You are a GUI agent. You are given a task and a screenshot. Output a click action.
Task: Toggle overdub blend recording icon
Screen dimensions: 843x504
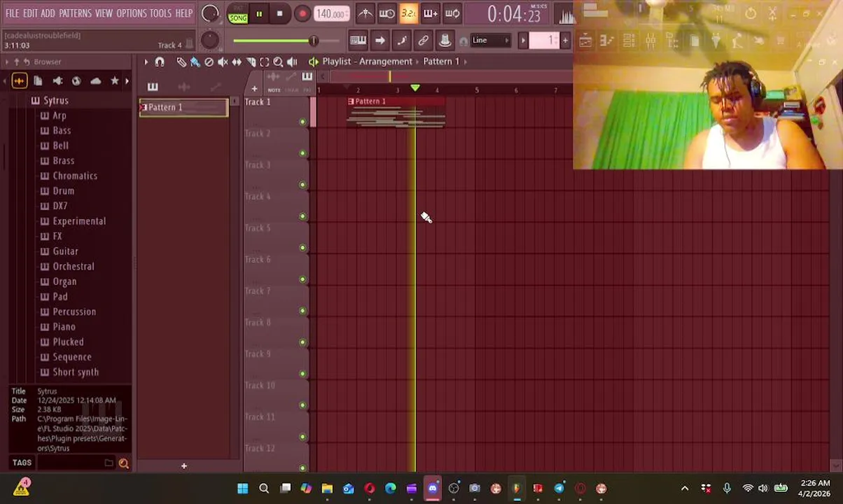[431, 13]
